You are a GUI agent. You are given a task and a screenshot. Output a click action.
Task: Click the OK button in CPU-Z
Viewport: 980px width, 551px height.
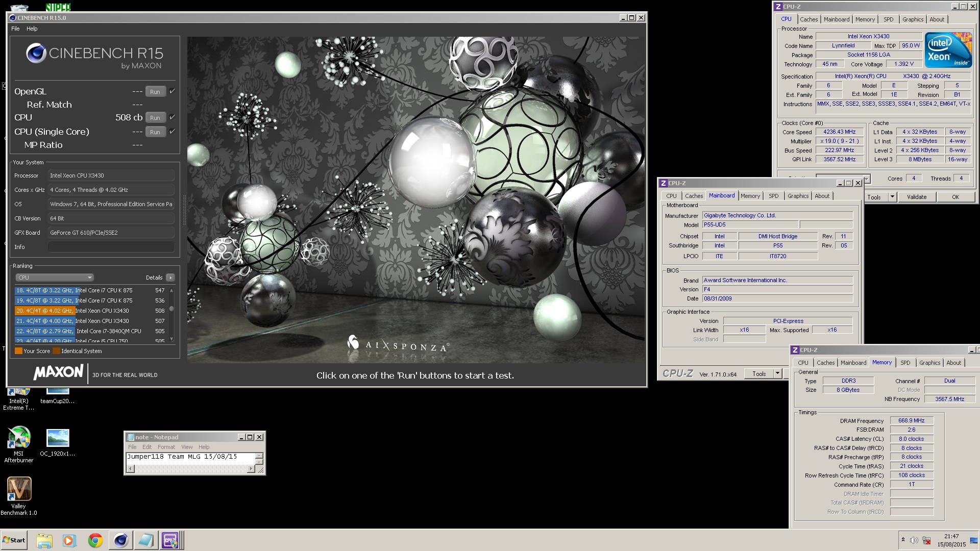(955, 197)
